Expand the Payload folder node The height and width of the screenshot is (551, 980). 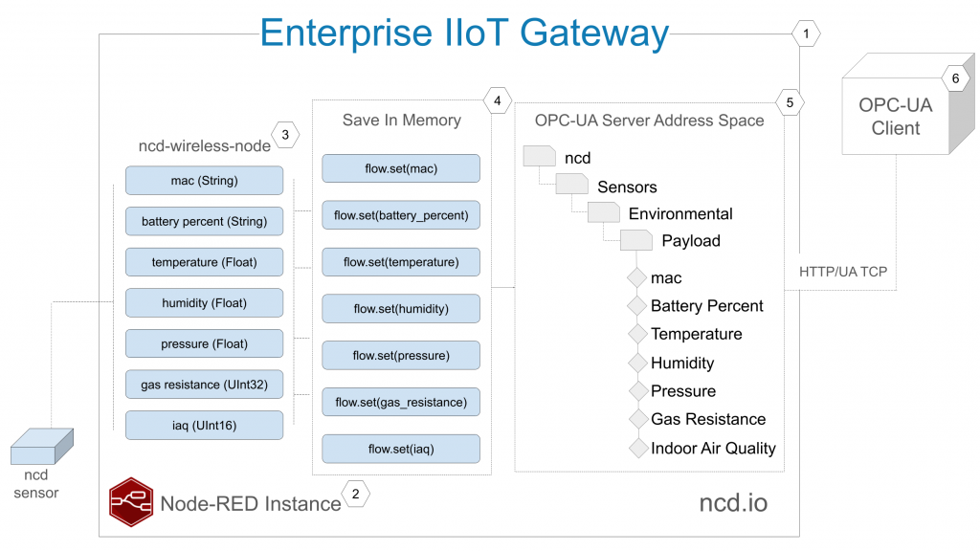pyautogui.click(x=636, y=240)
